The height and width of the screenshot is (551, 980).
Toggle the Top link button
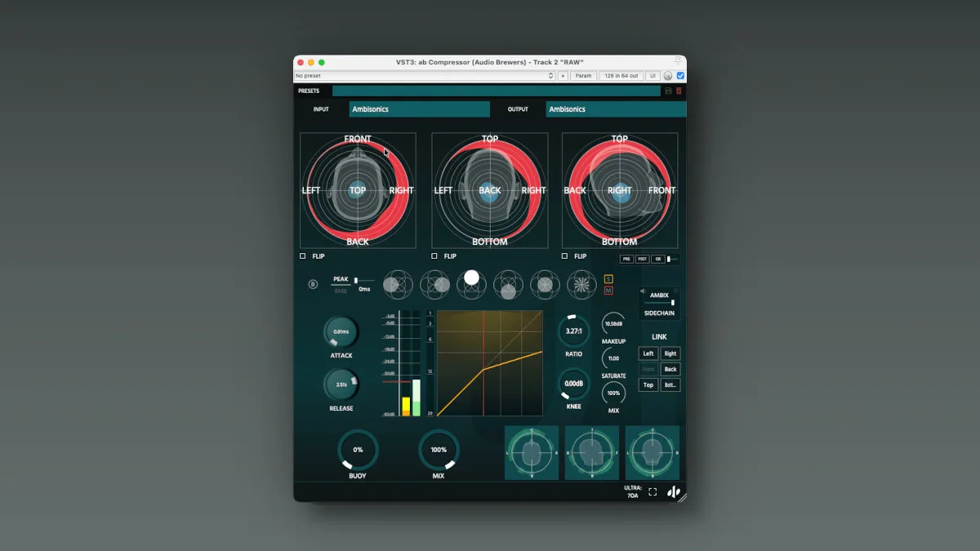tap(648, 384)
